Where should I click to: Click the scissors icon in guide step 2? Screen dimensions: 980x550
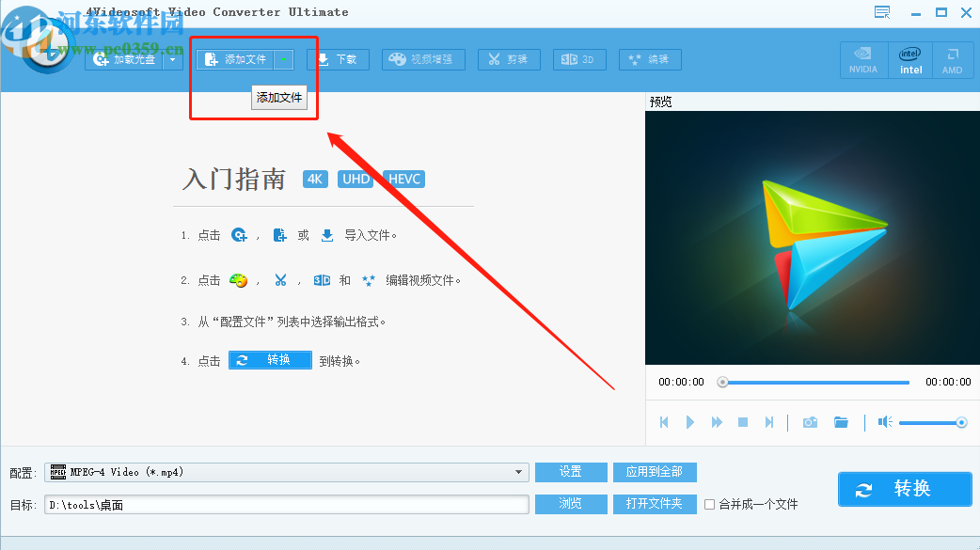coord(280,280)
